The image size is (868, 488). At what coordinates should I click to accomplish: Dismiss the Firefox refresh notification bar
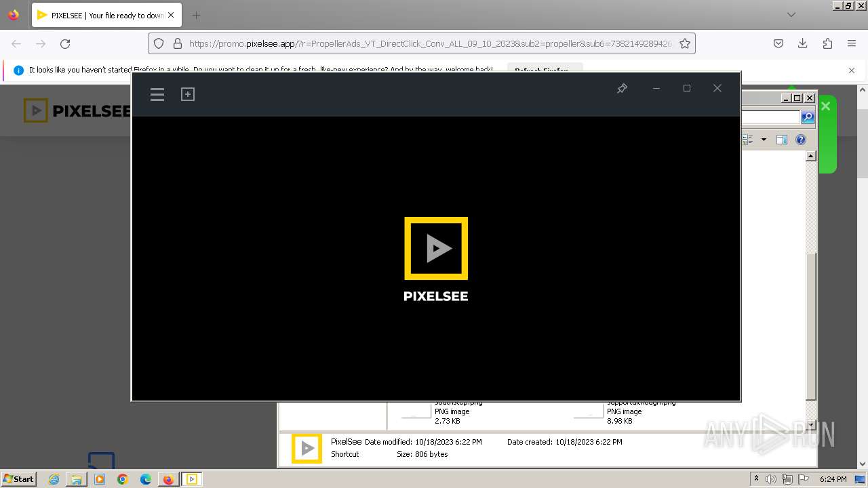tap(852, 70)
